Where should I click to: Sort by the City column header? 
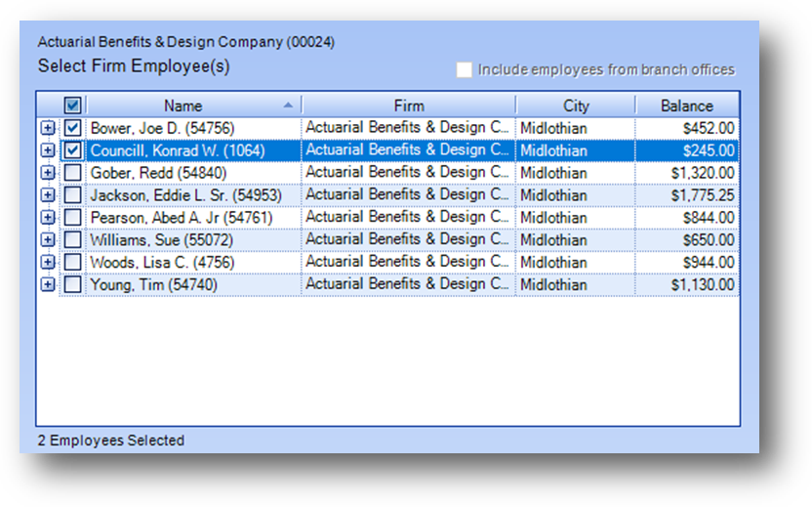[x=576, y=106]
